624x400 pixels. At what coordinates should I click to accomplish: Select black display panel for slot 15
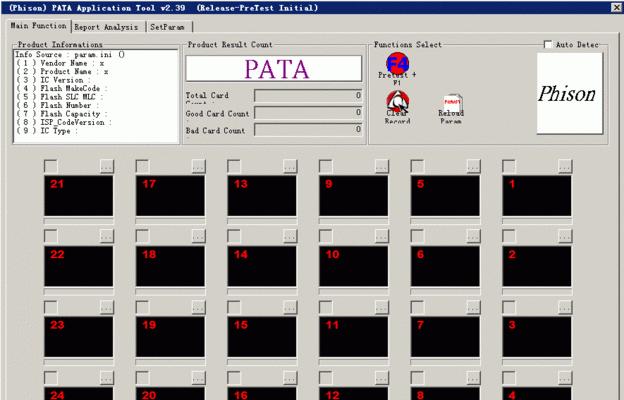262,337
